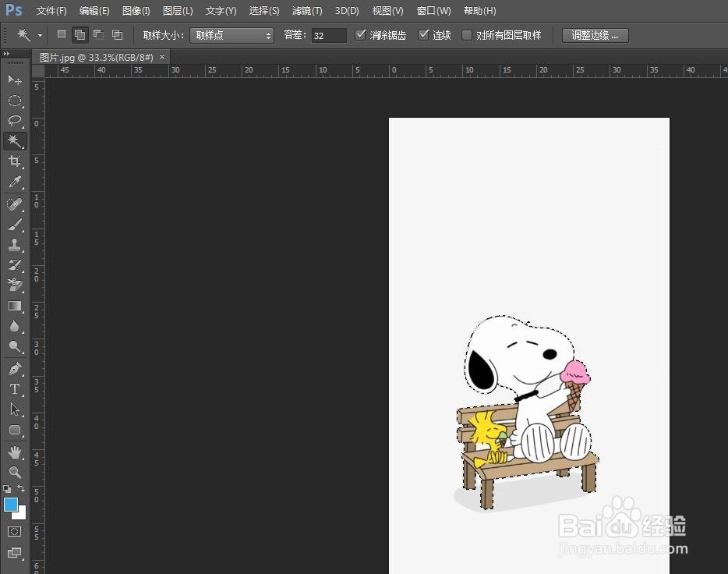Image resolution: width=728 pixels, height=574 pixels.
Task: Click the ruler origin corner box
Action: click(x=38, y=71)
